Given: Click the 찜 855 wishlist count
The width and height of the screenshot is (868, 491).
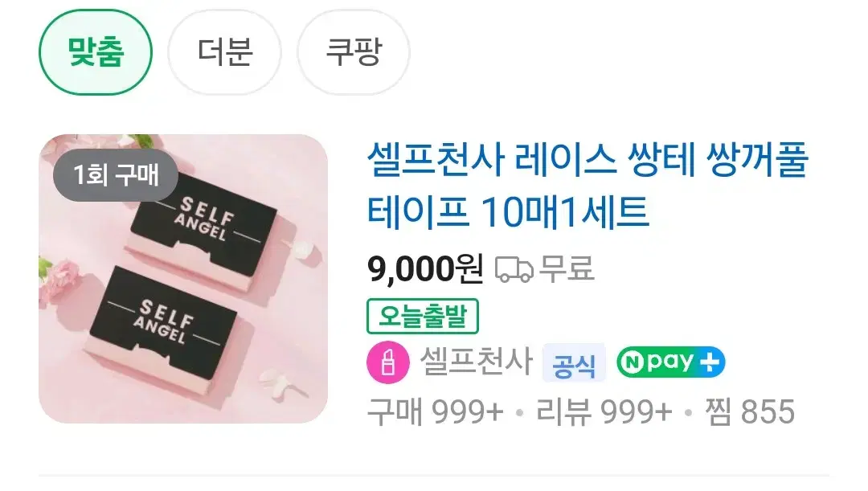Looking at the screenshot, I should coord(750,411).
